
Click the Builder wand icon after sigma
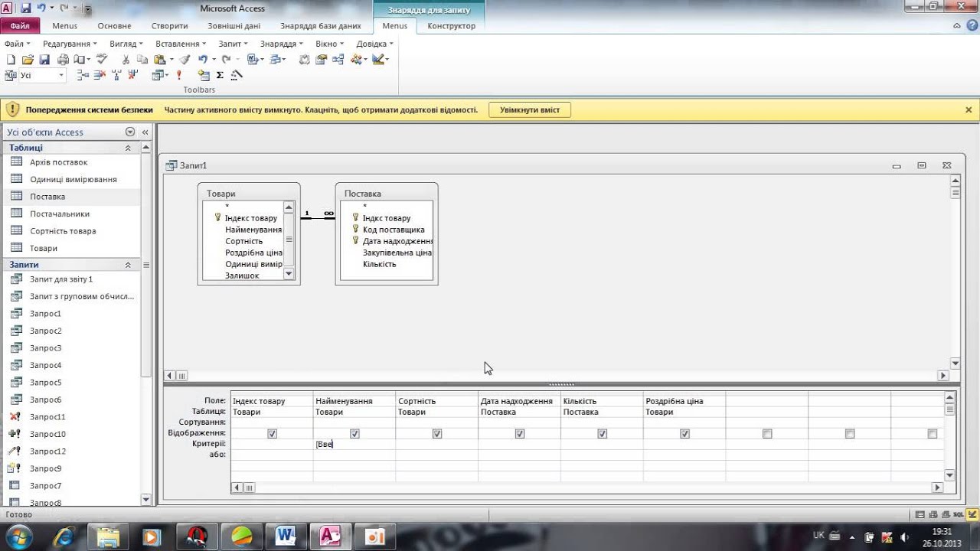click(x=237, y=75)
